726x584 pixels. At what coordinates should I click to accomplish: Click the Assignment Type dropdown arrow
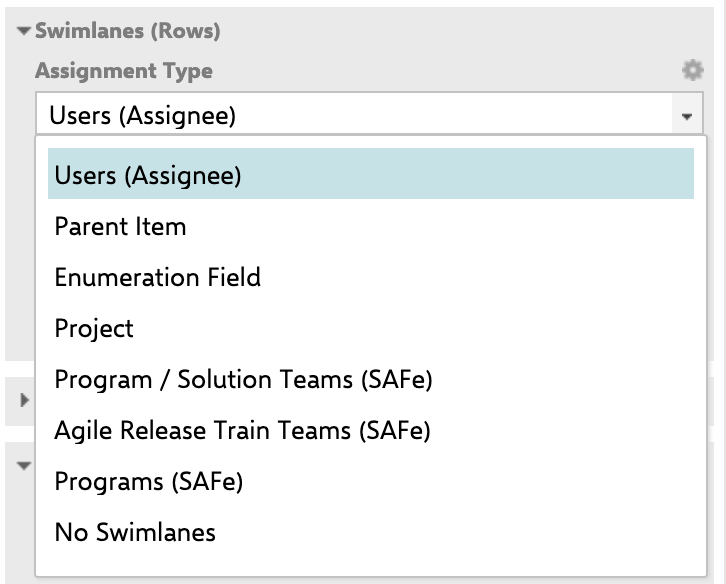click(x=687, y=117)
